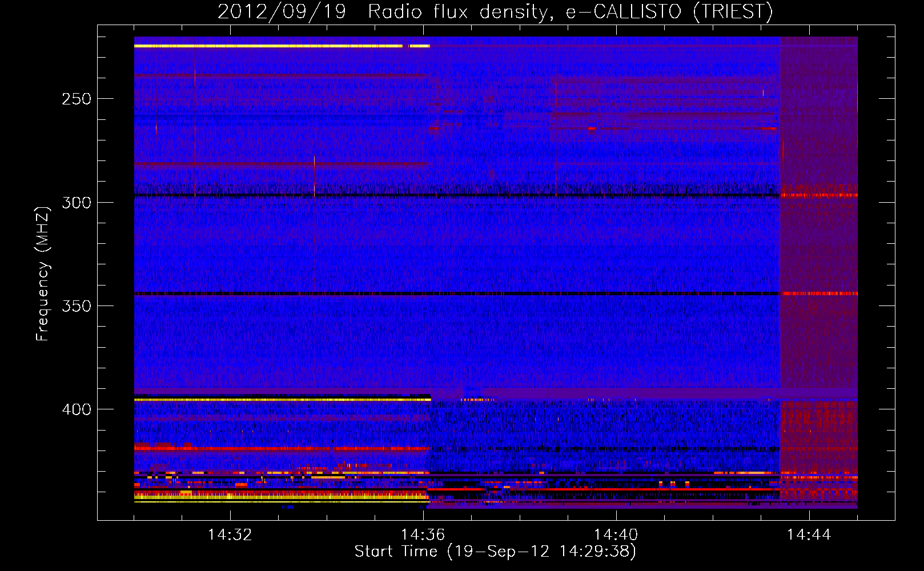Click the 14:40 time tick label

[616, 535]
